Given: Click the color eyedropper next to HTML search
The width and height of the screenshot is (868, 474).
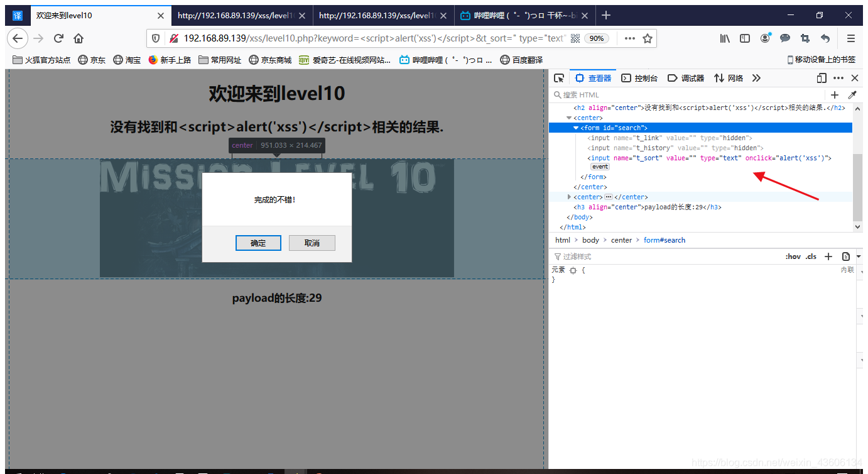Looking at the screenshot, I should tap(852, 94).
